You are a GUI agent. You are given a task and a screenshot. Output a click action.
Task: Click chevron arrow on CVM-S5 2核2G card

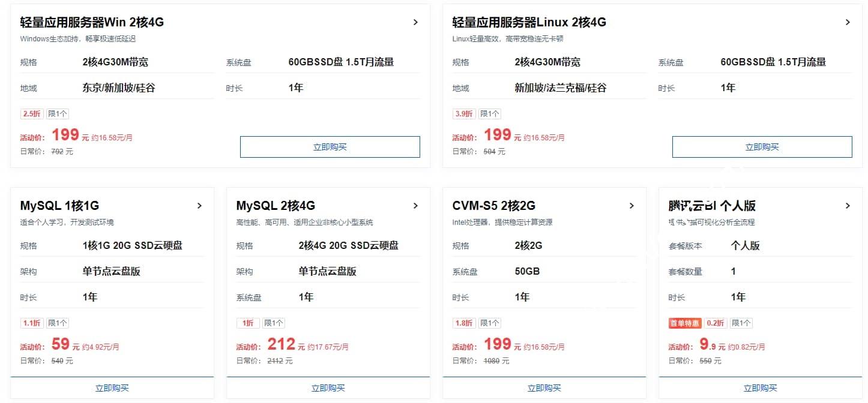click(x=631, y=206)
